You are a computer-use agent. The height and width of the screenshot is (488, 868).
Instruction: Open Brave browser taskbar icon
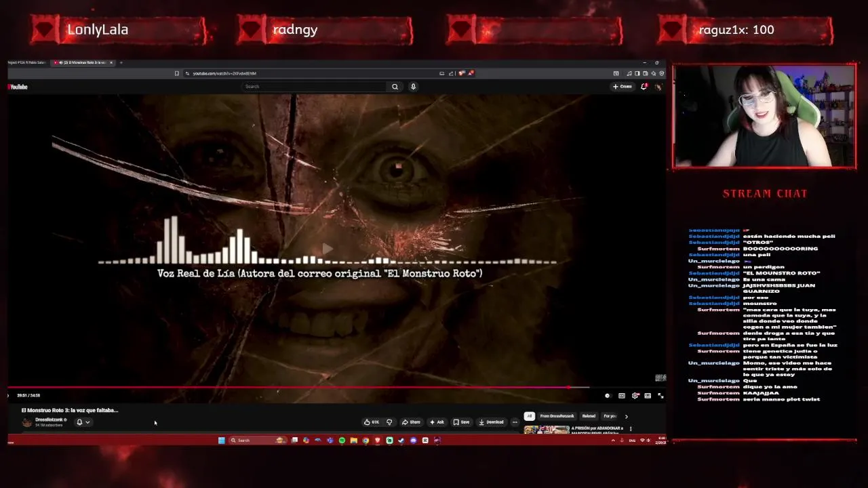(x=378, y=441)
